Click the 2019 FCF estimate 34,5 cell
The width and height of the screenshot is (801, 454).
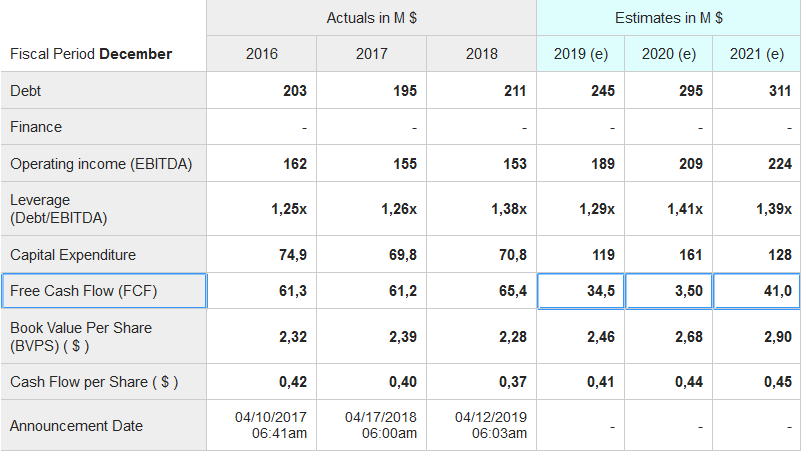point(581,291)
